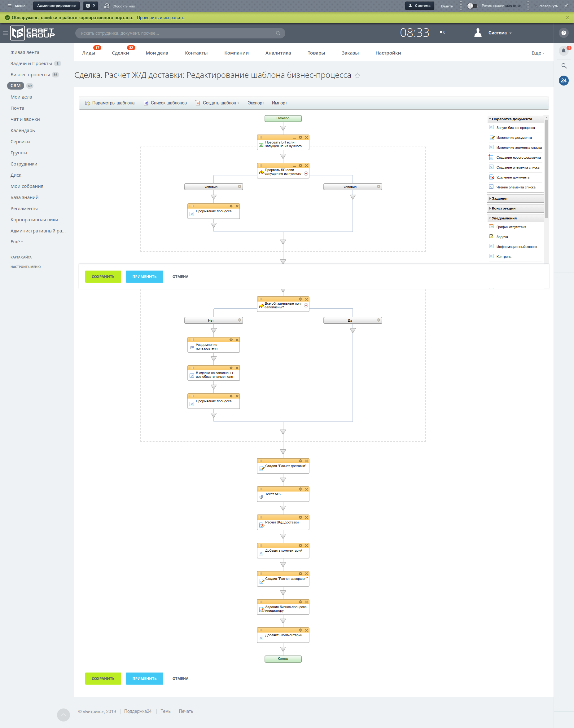Viewport: 574px width, 728px height.
Task: Click the activities panel vertical scrollbar
Action: (x=546, y=168)
